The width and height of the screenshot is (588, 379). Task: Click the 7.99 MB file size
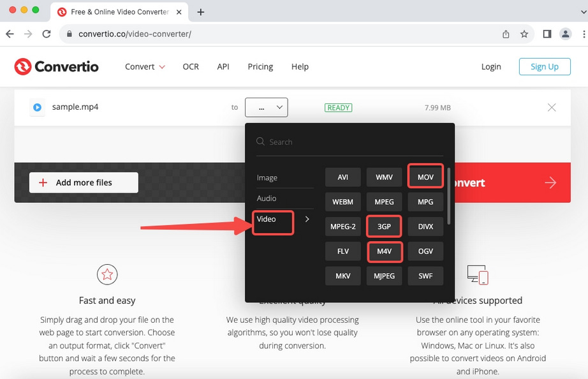[437, 108]
